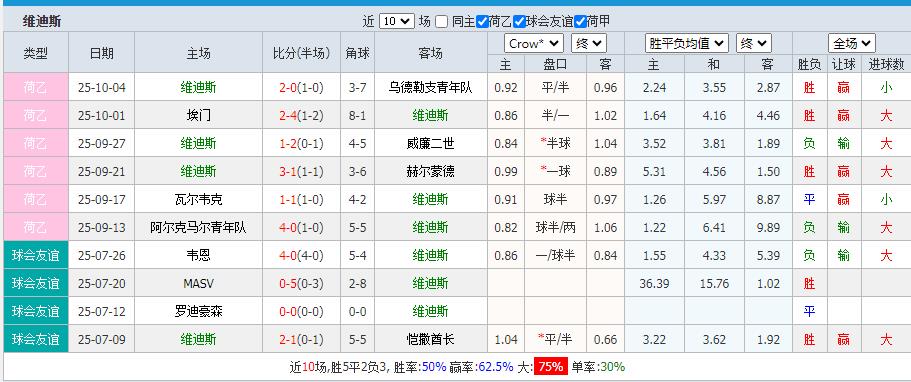This screenshot has height=382, width=911.
Task: Click the 平/半 handicap on 25-10-04 row
Action: tap(555, 88)
